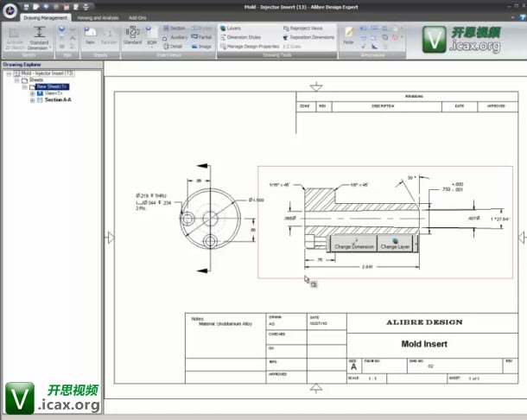Collapse the Mold - Injector Insert tree root
Screen dimensions: 527x420
pyautogui.click(x=10, y=73)
